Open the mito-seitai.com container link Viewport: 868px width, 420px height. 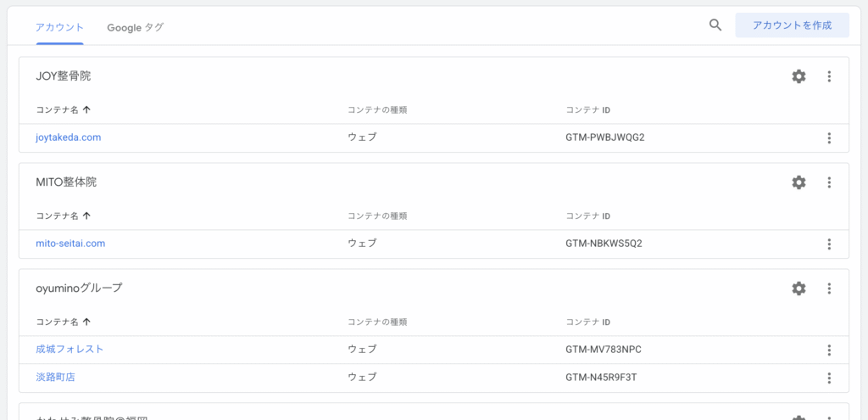click(x=70, y=244)
